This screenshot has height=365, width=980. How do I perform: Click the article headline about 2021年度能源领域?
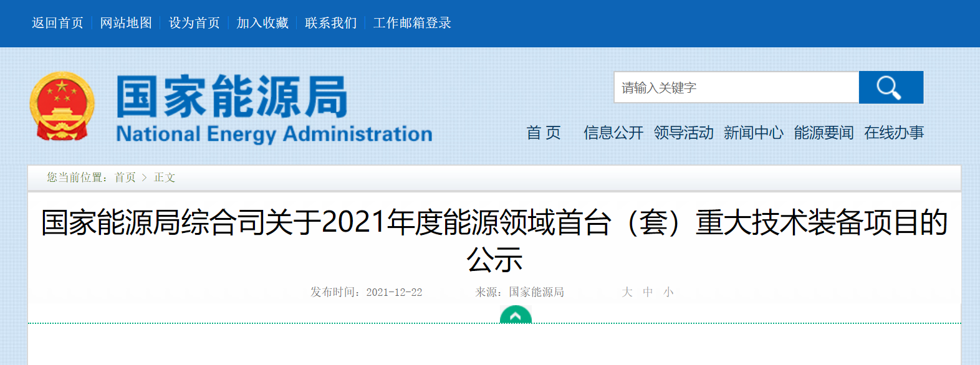click(494, 240)
